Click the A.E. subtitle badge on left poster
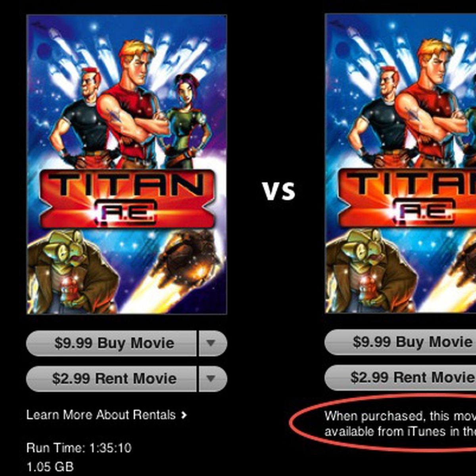Screen dimensions: 476x476 [x=127, y=213]
